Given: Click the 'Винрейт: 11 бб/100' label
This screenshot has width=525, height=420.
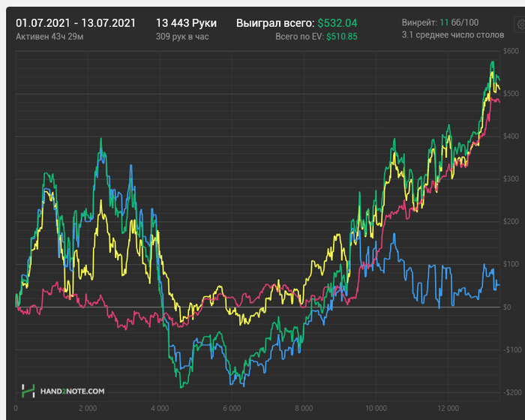Looking at the screenshot, I should point(440,22).
